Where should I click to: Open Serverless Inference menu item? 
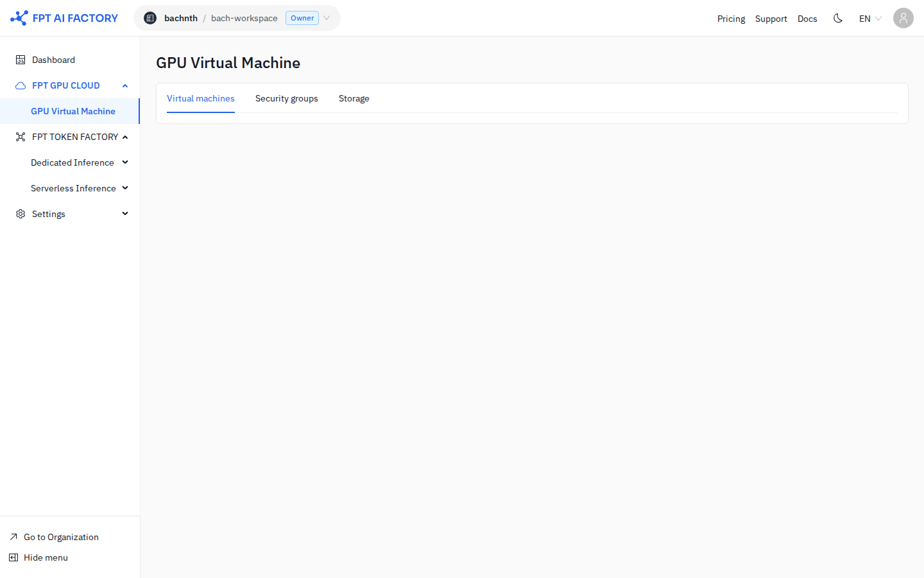click(x=70, y=188)
